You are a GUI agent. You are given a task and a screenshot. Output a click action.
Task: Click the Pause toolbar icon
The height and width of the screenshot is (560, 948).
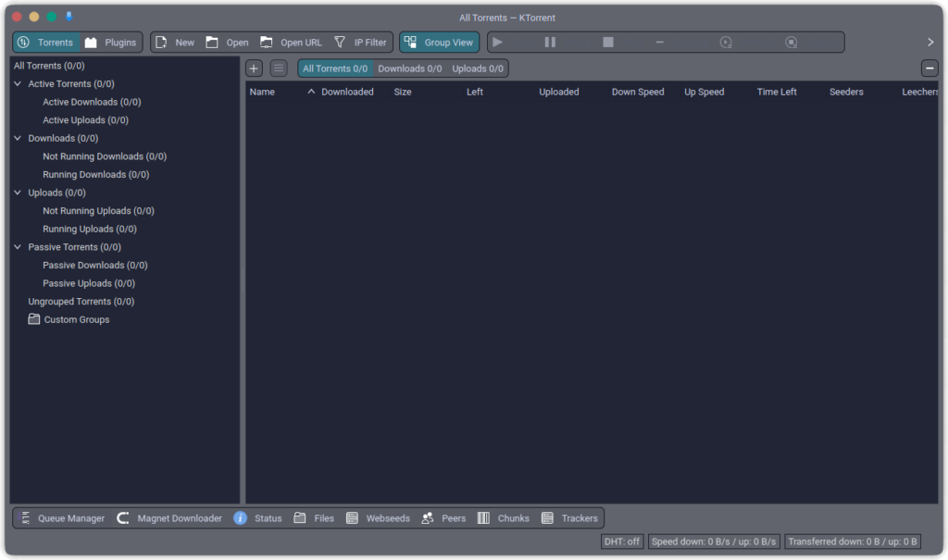[x=550, y=43]
